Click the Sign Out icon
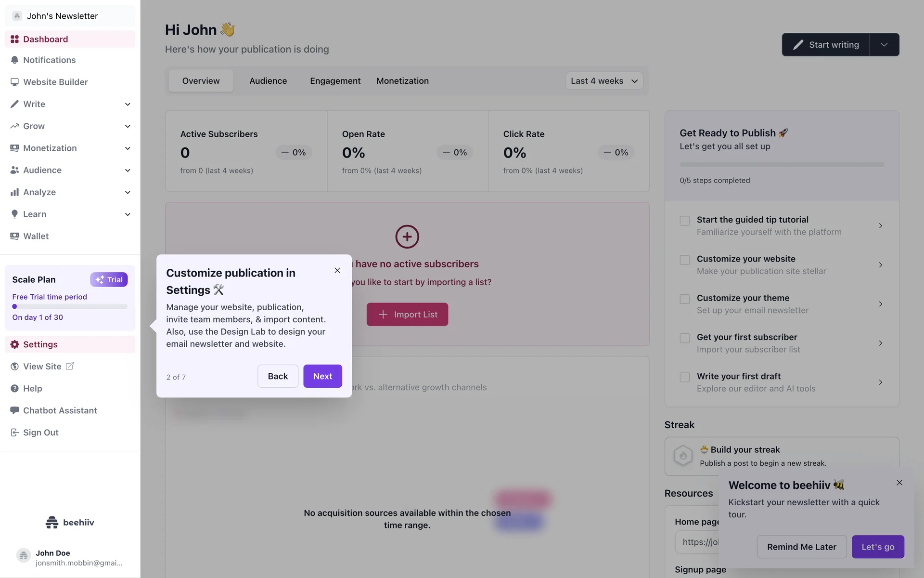924x578 pixels. coord(14,433)
